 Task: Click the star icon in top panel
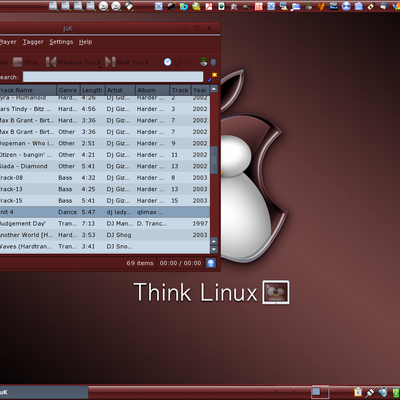(x=234, y=6)
